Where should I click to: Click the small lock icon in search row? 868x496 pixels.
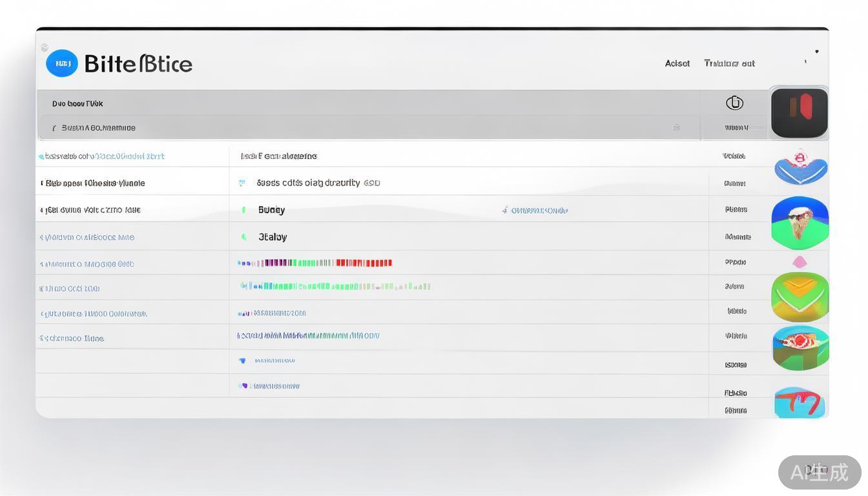(676, 128)
